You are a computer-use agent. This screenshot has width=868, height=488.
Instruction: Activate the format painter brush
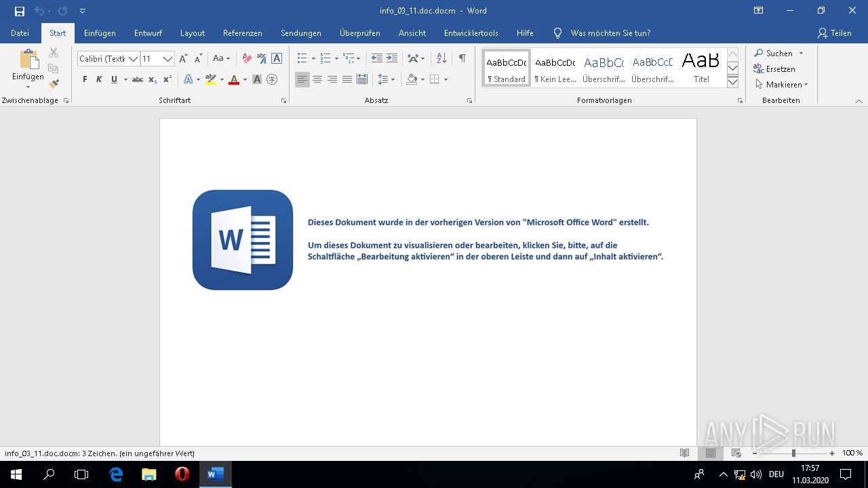point(54,84)
